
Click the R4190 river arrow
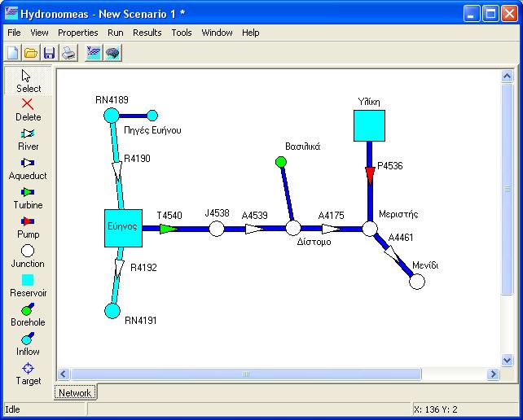pos(117,171)
